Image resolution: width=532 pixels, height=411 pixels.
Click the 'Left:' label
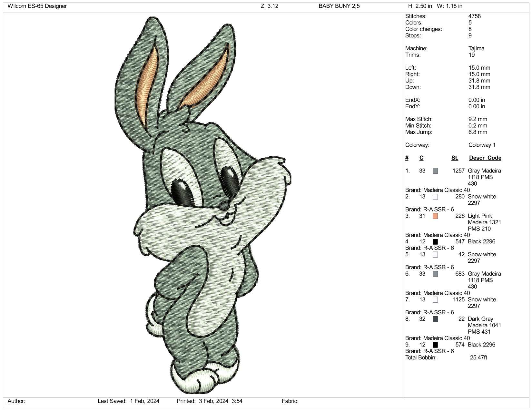411,68
